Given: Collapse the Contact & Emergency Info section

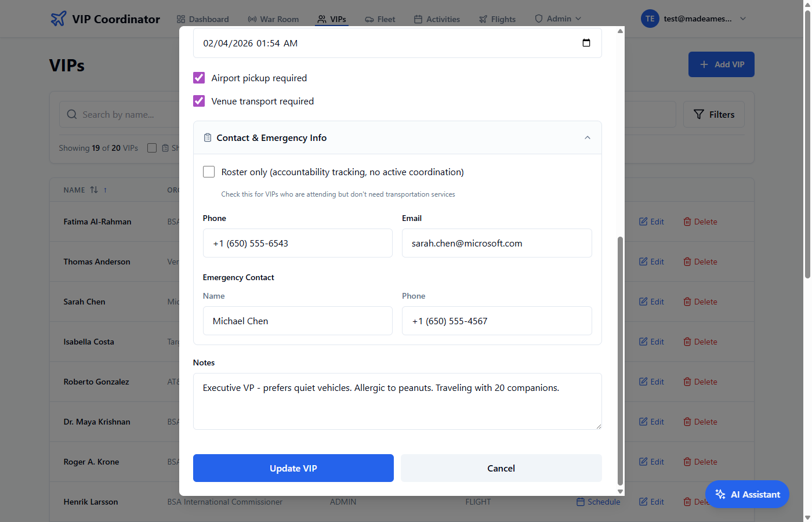Looking at the screenshot, I should point(587,138).
